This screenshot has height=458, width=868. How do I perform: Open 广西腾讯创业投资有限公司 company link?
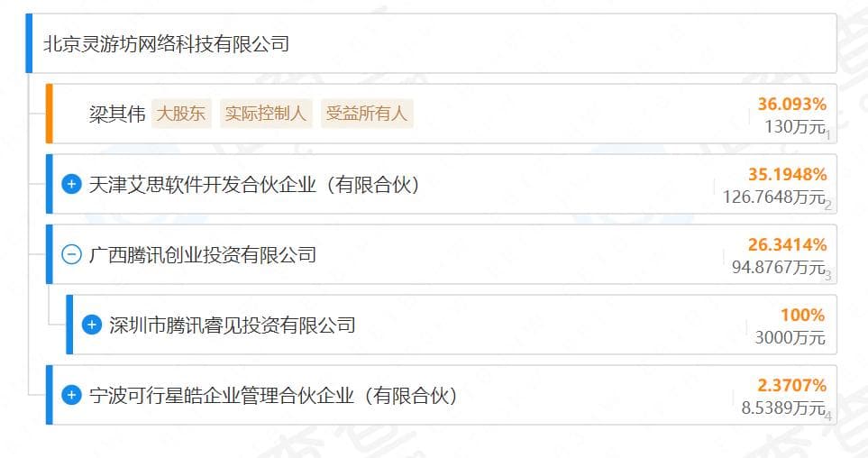(203, 255)
